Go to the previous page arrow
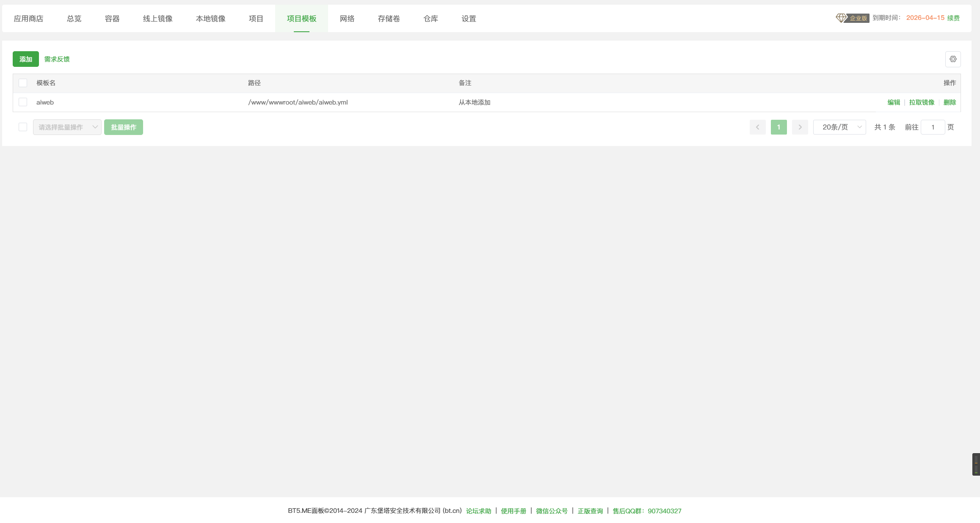Image resolution: width=980 pixels, height=523 pixels. coord(758,127)
